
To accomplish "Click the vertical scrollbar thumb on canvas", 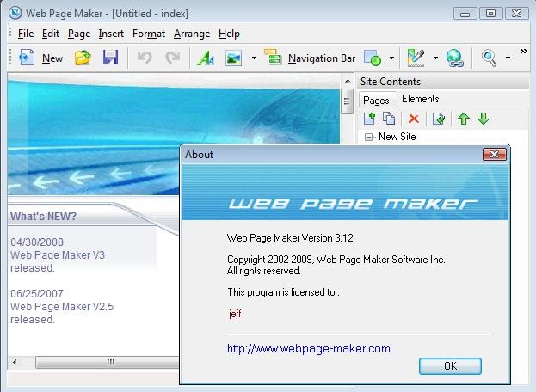I will pyautogui.click(x=347, y=101).
